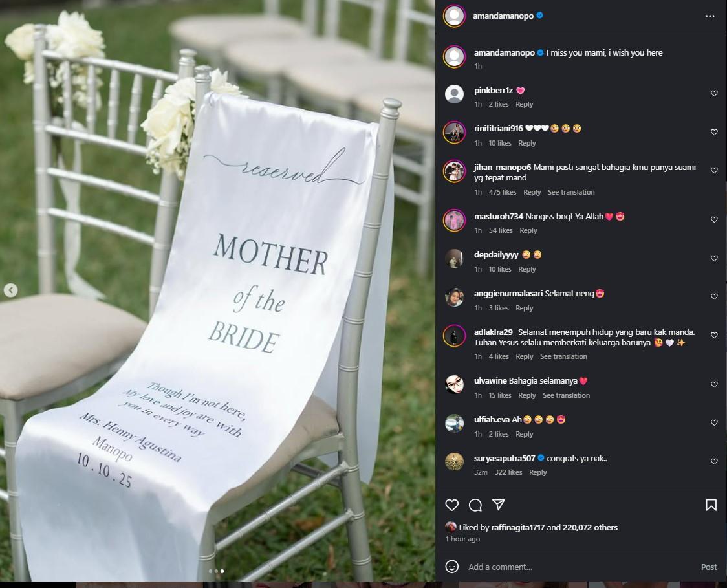The width and height of the screenshot is (727, 588).
Task: Open amandamanopo profile avatar in header
Action: coord(454,16)
